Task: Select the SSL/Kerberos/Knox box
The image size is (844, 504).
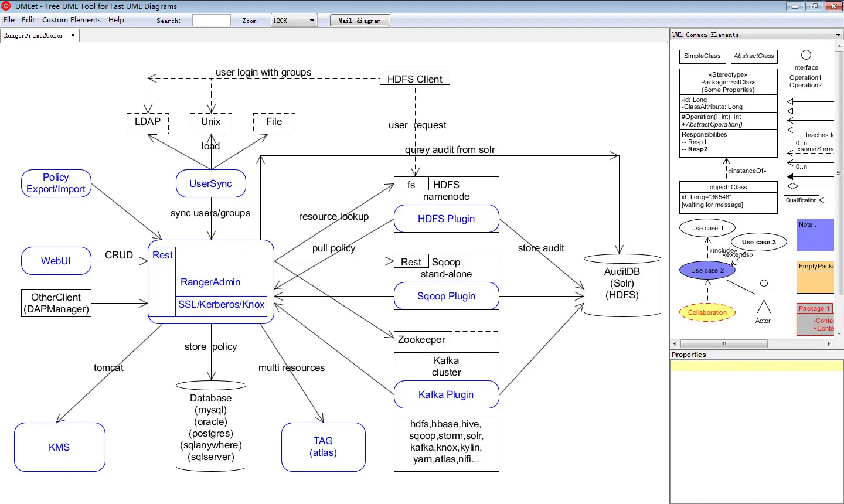Action: [222, 305]
